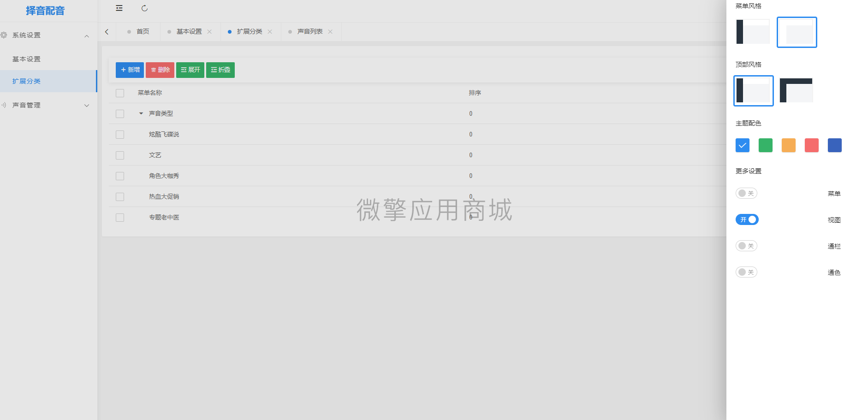Click the 声音管理 speaker icon
This screenshot has width=868, height=420.
[x=5, y=105]
